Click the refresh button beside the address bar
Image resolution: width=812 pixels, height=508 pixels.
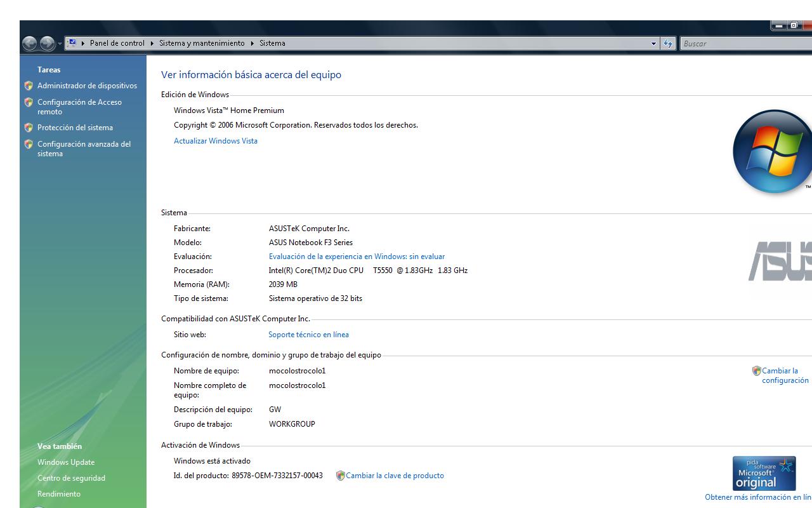[x=668, y=44]
